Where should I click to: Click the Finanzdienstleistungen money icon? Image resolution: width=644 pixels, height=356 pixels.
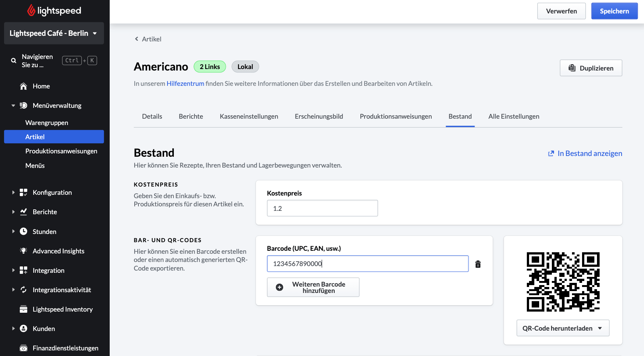pos(24,348)
